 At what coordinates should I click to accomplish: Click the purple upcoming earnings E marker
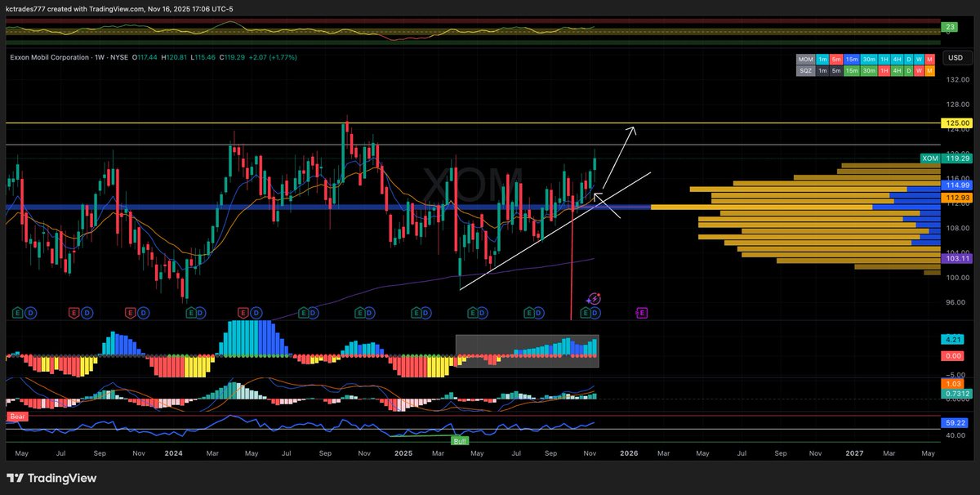[641, 313]
